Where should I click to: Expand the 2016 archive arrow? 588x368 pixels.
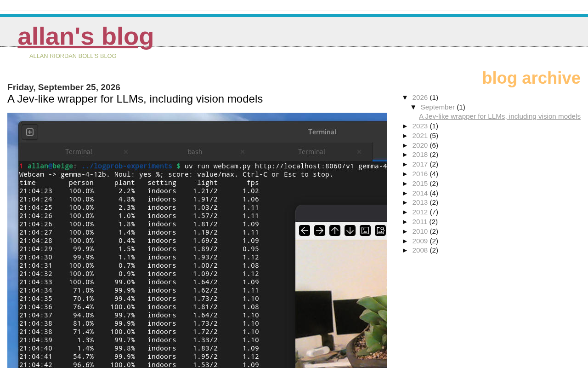click(405, 174)
